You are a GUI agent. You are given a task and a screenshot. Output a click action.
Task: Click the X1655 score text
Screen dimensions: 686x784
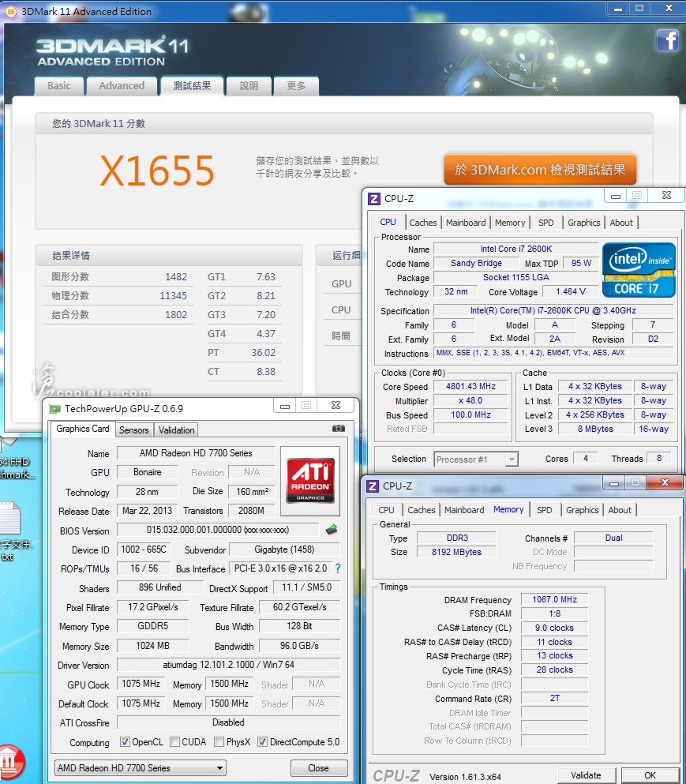[157, 171]
